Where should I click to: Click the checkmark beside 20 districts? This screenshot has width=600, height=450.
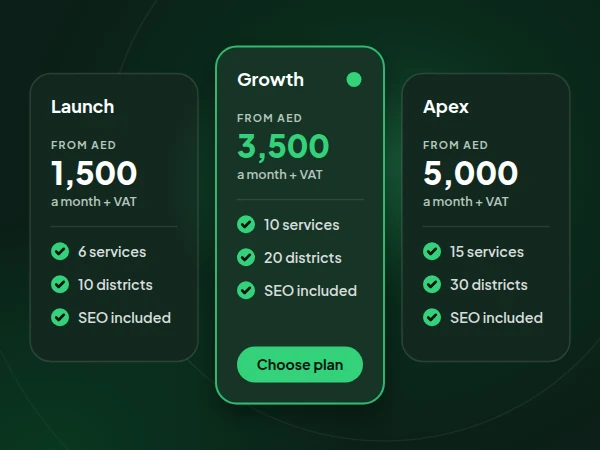pos(246,258)
